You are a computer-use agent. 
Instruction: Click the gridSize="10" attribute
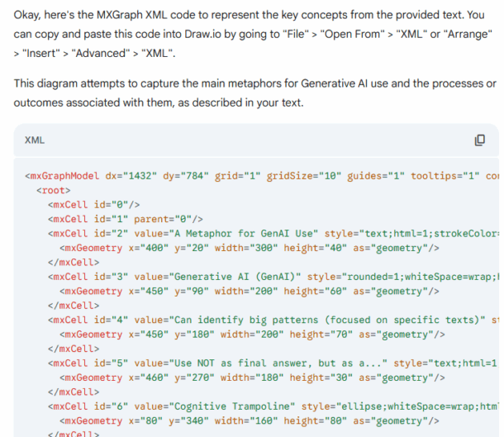pos(304,176)
